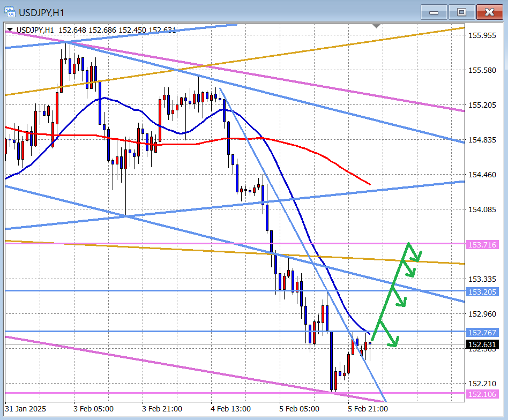Click the black current price 152.631 label
This screenshot has width=508, height=420.
click(x=483, y=344)
